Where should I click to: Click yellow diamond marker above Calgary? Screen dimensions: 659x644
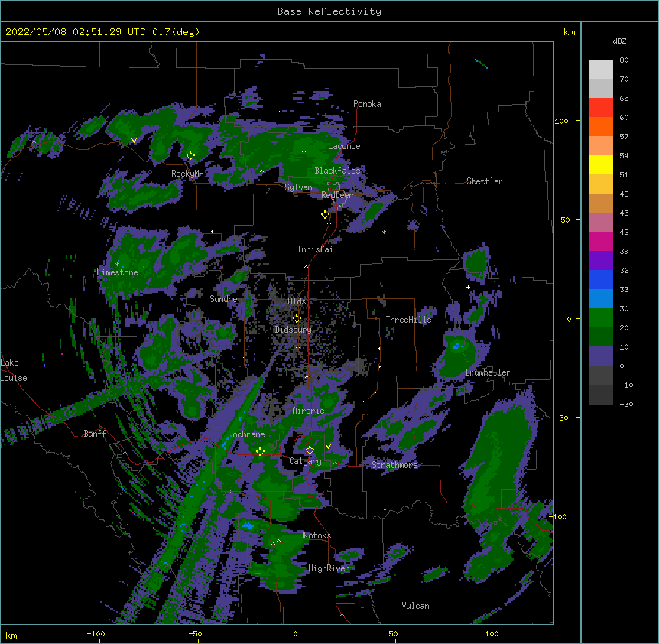click(x=310, y=450)
